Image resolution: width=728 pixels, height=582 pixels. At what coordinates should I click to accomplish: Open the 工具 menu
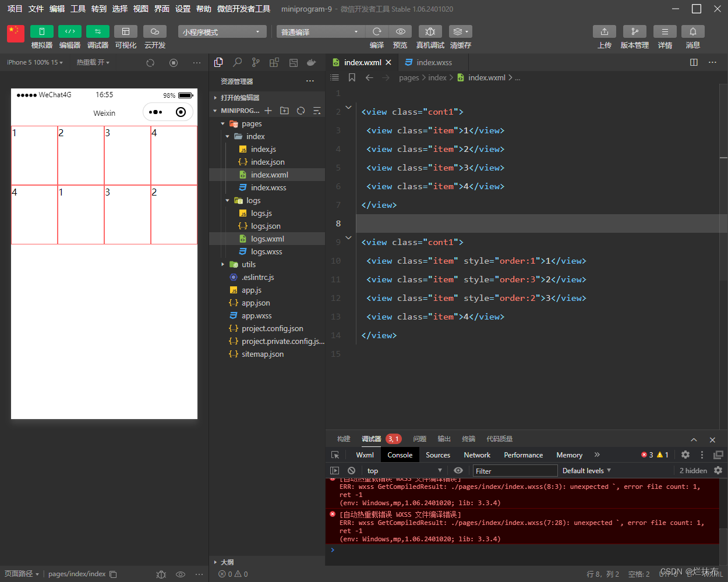coord(78,9)
